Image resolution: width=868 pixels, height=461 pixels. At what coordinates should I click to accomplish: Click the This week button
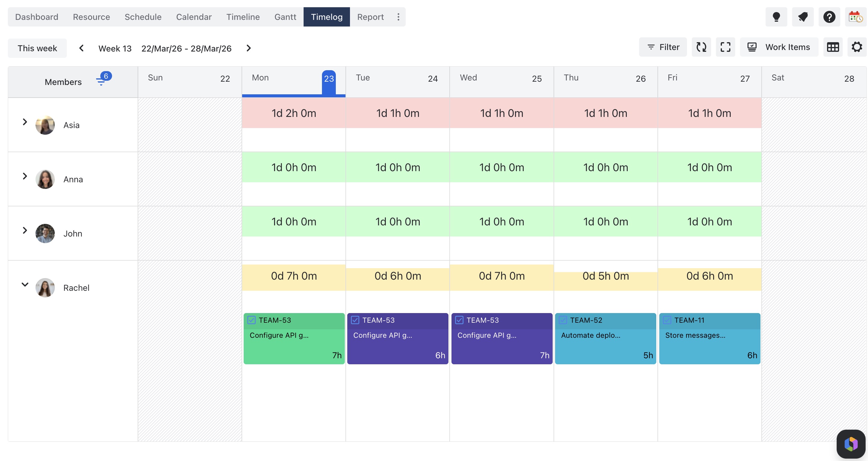click(37, 48)
